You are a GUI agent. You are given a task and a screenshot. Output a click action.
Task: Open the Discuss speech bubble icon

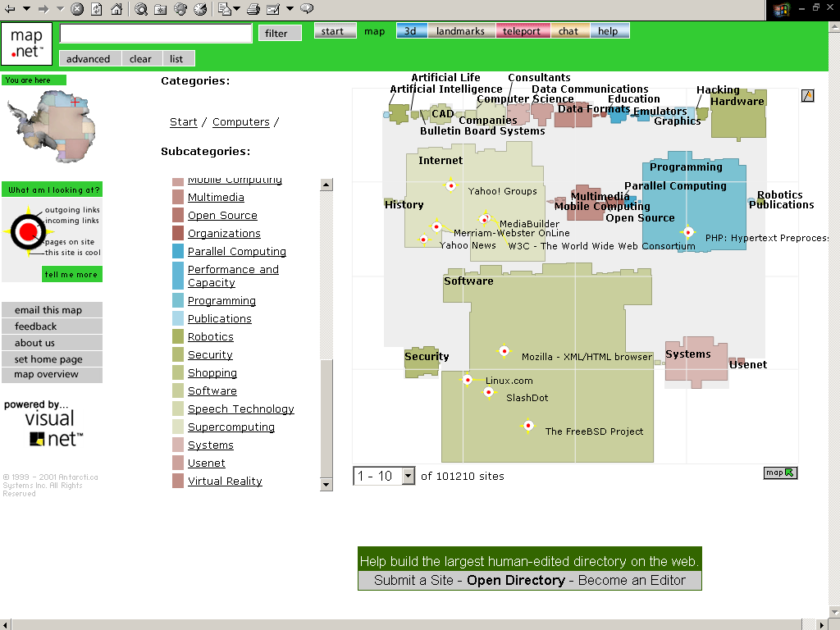307,8
